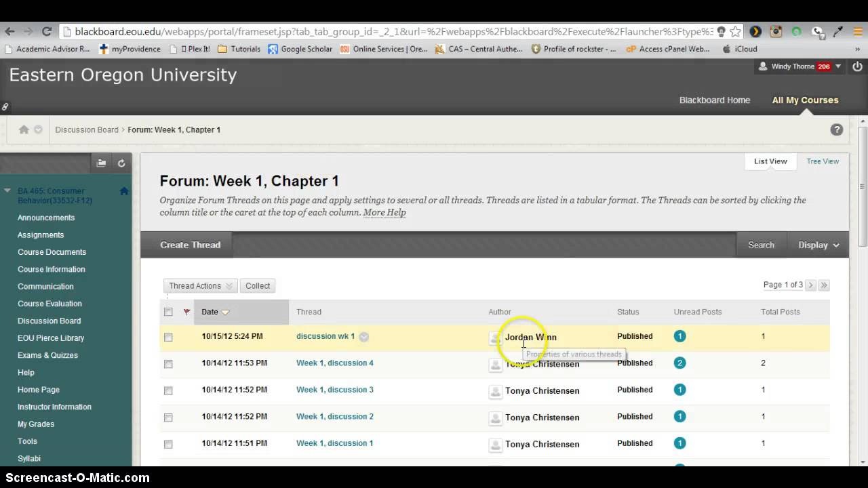Switch to List View tab

(x=770, y=161)
